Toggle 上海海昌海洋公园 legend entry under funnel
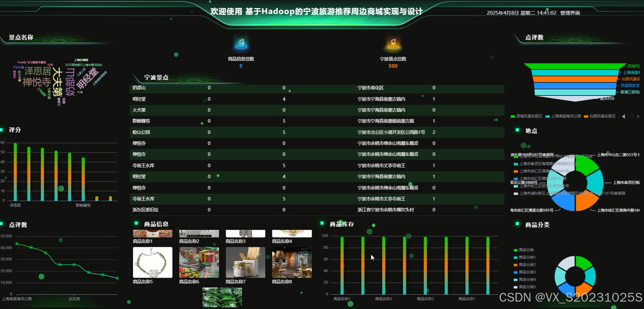Screen dimensions: 644x309 563,116
